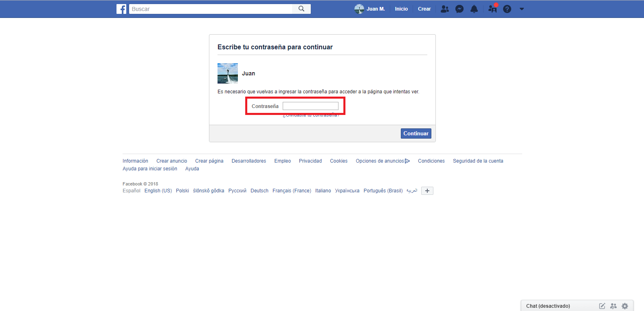The image size is (644, 311).
Task: Open the Condiciones footer link
Action: point(431,161)
